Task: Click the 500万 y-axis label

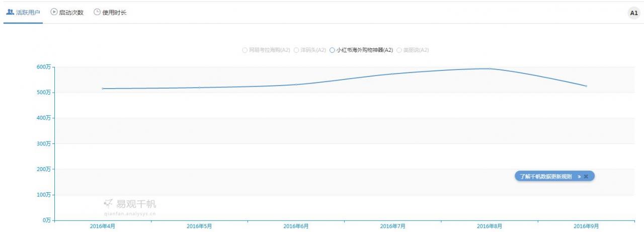Action: tap(43, 93)
